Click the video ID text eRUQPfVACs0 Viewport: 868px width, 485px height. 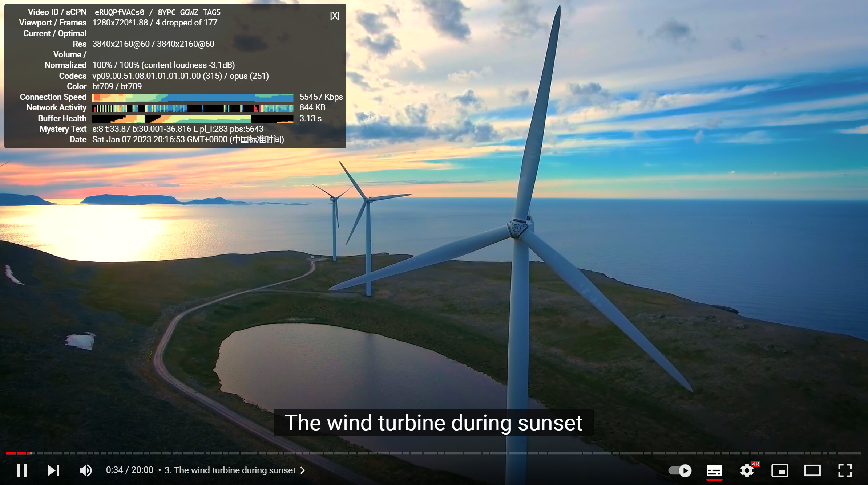(119, 12)
